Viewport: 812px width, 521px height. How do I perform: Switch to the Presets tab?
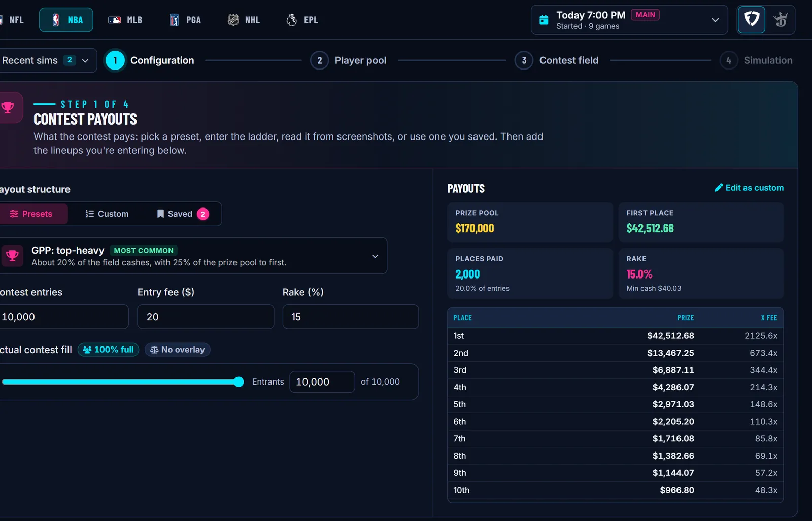coord(33,214)
